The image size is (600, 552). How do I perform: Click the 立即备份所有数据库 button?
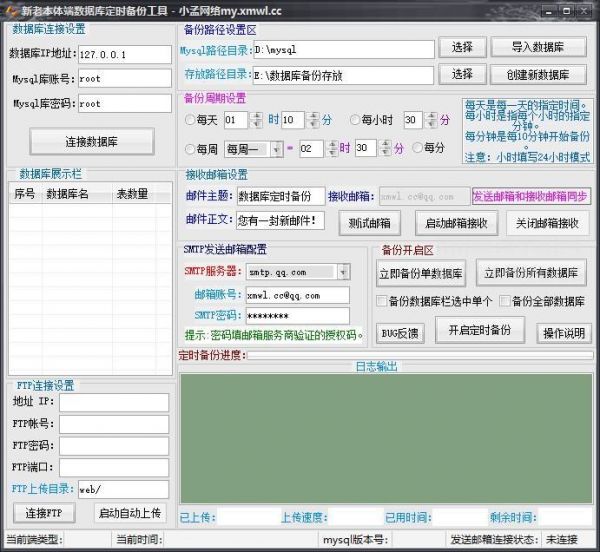point(531,273)
